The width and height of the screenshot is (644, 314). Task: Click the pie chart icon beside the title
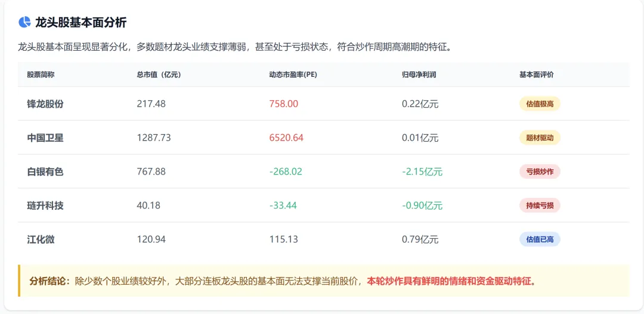pyautogui.click(x=24, y=22)
